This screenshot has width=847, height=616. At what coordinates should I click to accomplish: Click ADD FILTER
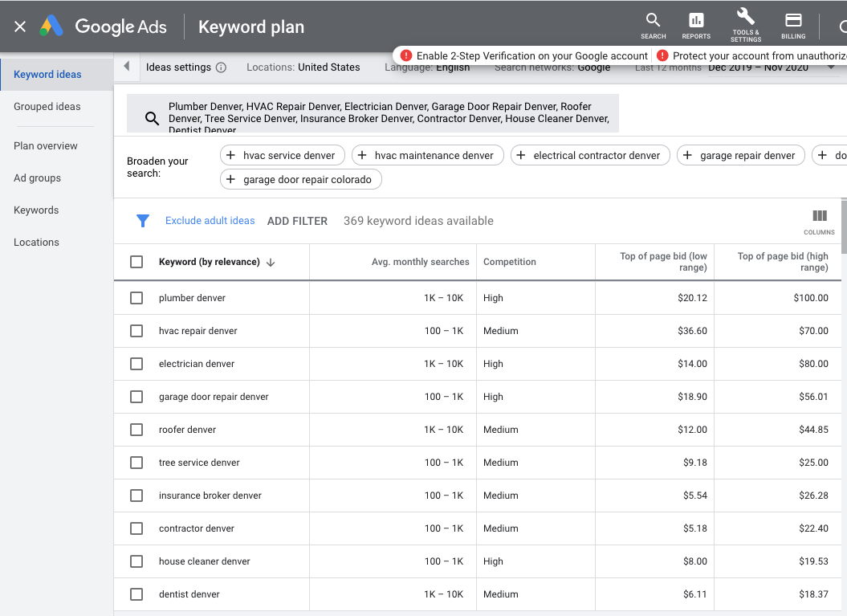297,221
